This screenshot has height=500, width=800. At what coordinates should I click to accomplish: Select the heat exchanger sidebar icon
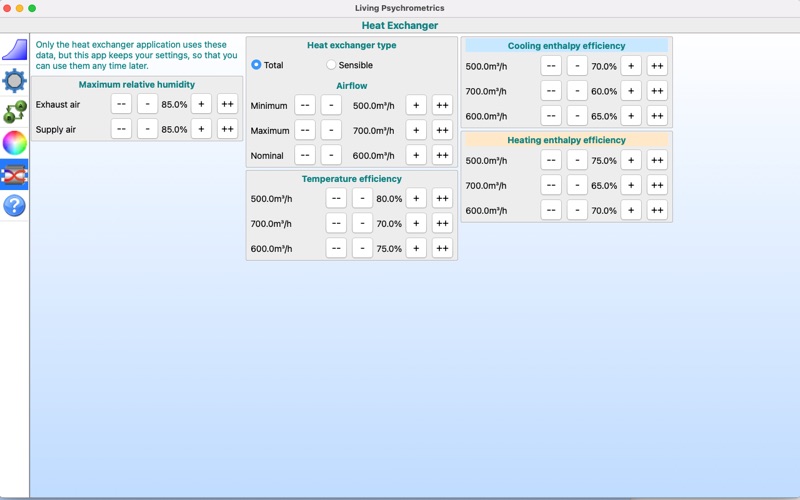click(14, 174)
